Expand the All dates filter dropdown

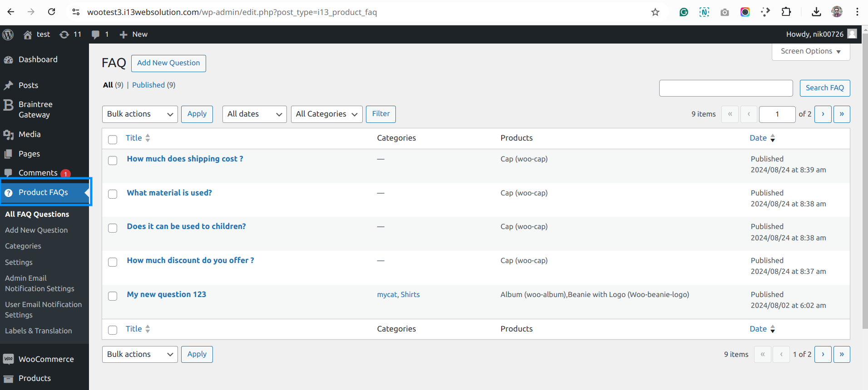(x=254, y=114)
